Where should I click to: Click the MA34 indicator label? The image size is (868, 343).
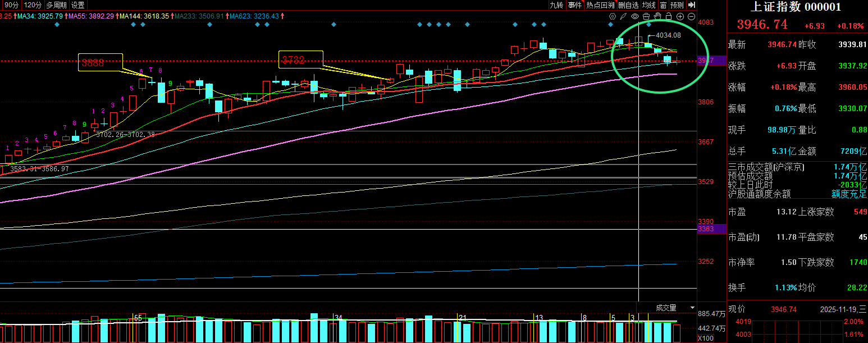pyautogui.click(x=40, y=16)
